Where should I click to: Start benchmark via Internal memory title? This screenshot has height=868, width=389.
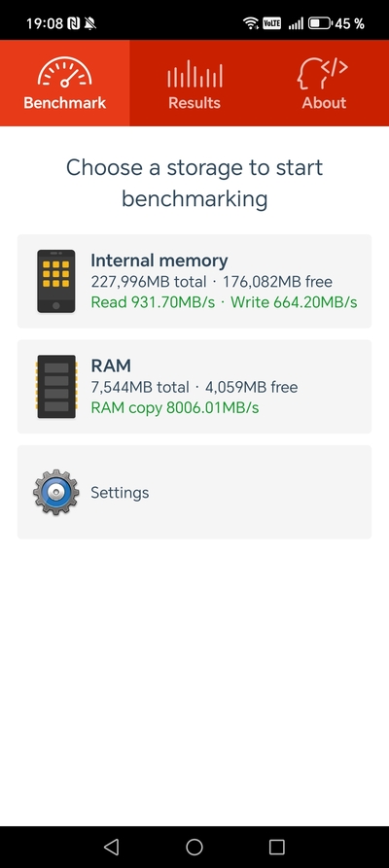(159, 260)
